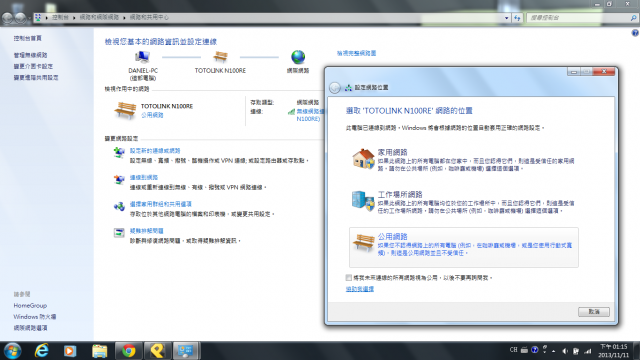Check the treat all future networks as public checkbox
This screenshot has height=360, width=640.
pyautogui.click(x=349, y=278)
